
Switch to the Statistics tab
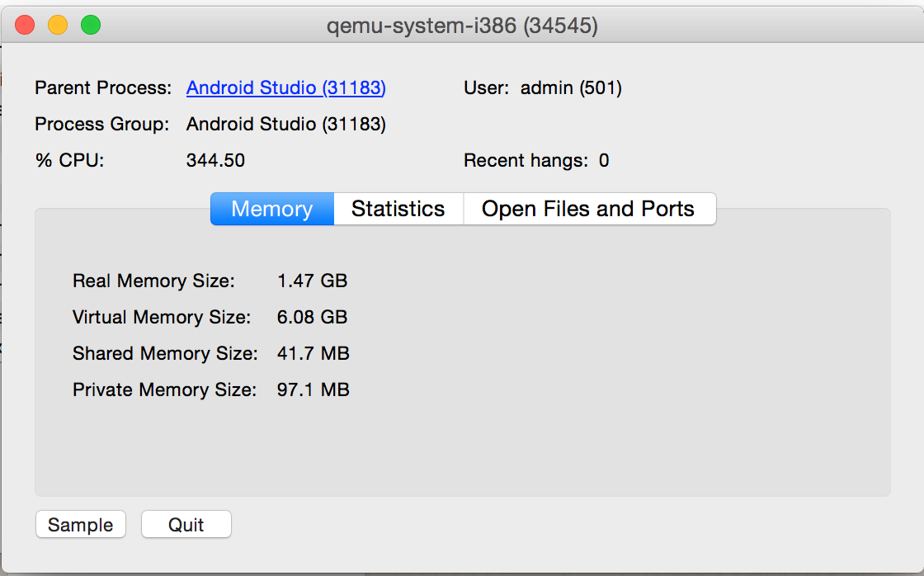click(x=398, y=209)
